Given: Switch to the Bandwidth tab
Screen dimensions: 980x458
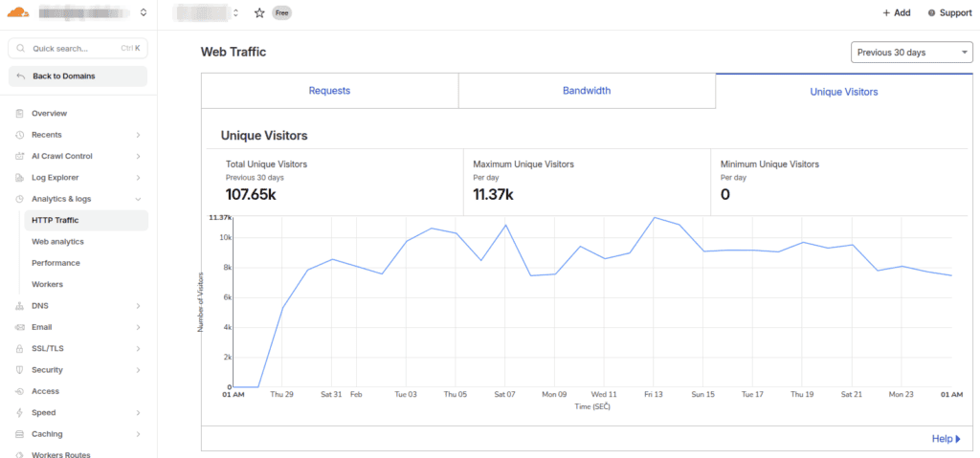Looking at the screenshot, I should 587,91.
